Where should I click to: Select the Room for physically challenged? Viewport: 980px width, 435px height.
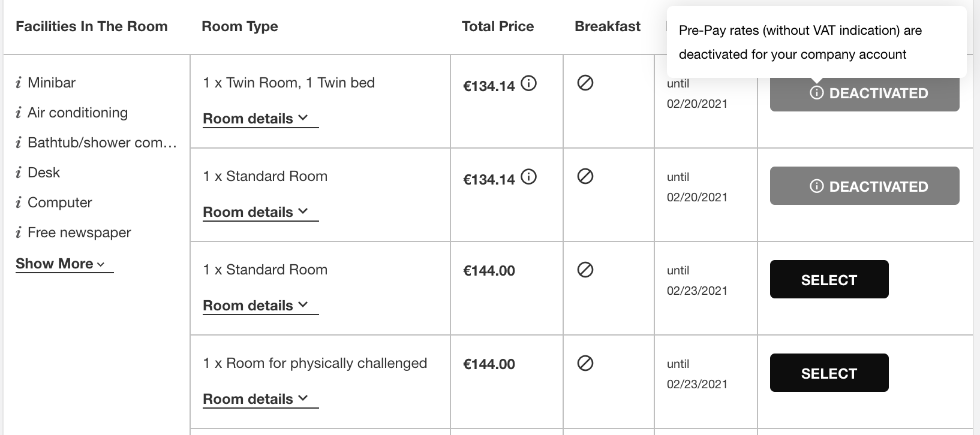[829, 373]
